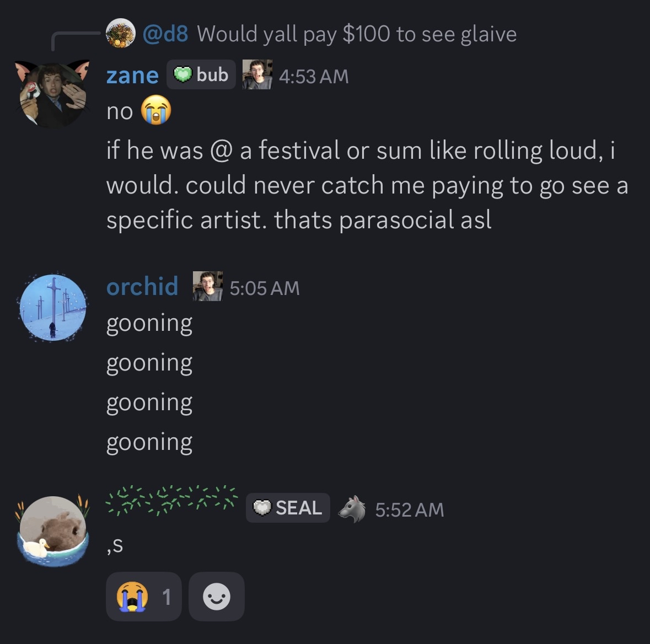Click the green decorative-font username

[x=171, y=502]
